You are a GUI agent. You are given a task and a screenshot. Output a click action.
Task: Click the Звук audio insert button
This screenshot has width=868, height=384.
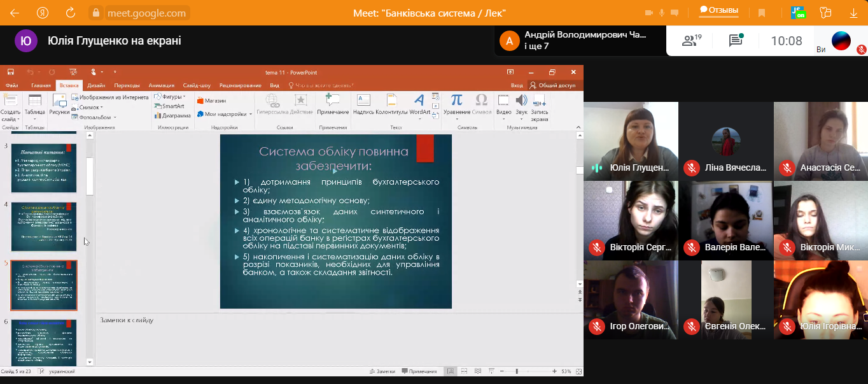[521, 106]
